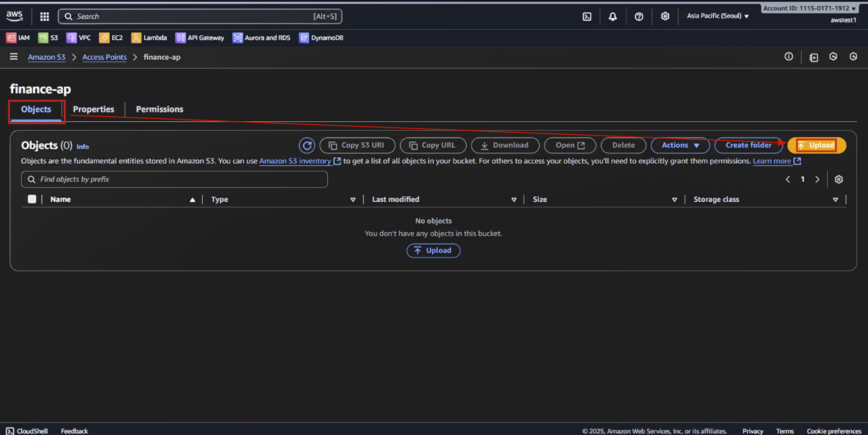868x435 pixels.
Task: Click Upload button under No objects
Action: (x=433, y=251)
